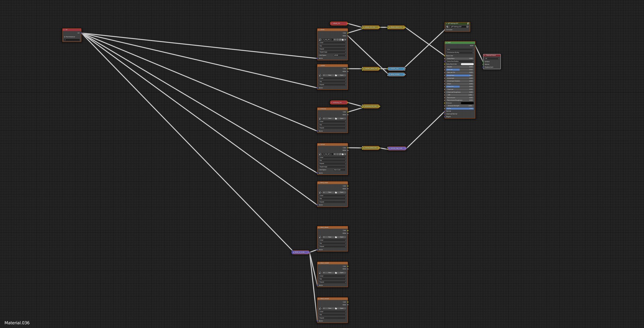644x328 pixels.
Task: Click the image browse icon in albedo node
Action: coord(320,40)
